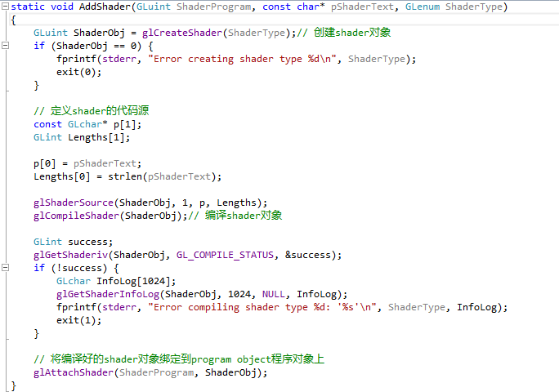Click 'ShaderProgram' argument in glAttachShader call
This screenshot has width=559, height=392.
click(x=157, y=372)
